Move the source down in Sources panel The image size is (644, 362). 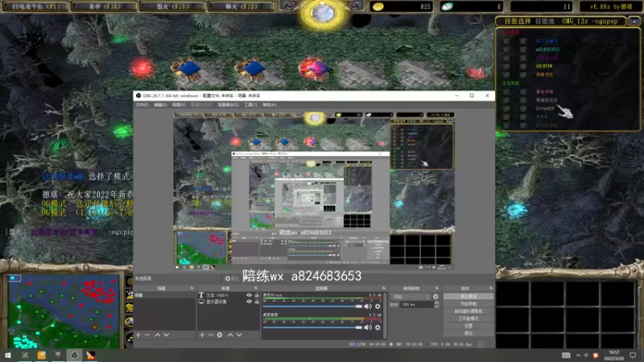pos(239,335)
